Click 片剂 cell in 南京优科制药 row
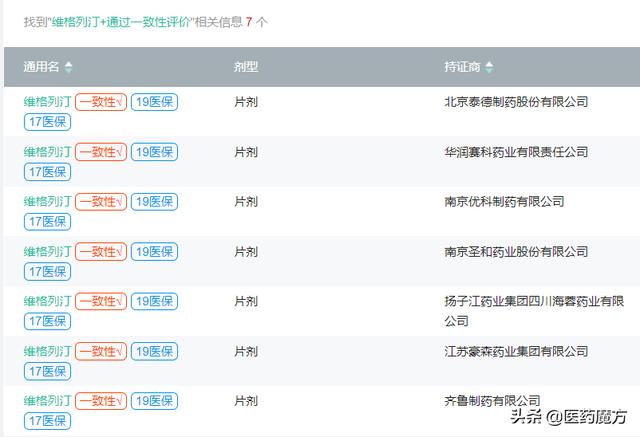640x437 pixels. [x=246, y=202]
